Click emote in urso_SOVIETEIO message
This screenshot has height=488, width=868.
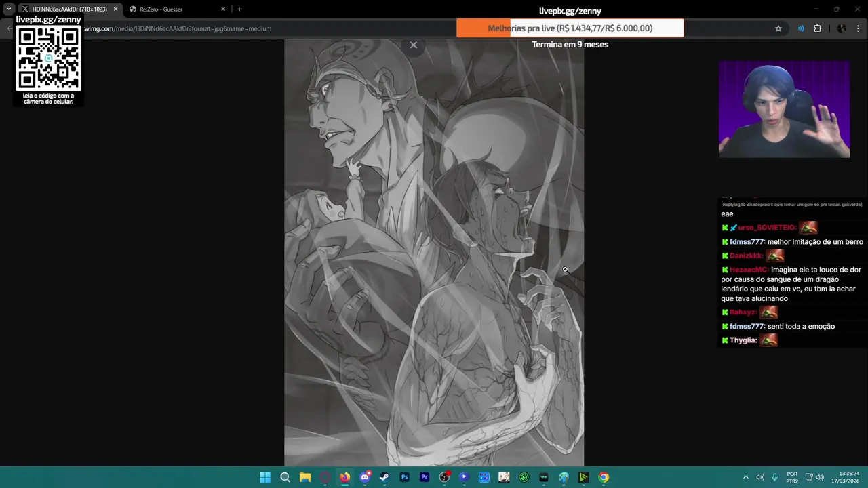point(808,228)
